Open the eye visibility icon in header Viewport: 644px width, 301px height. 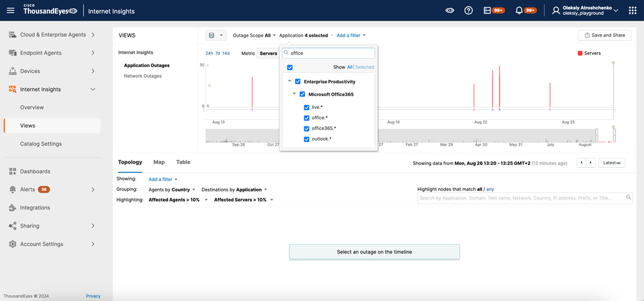tap(450, 11)
